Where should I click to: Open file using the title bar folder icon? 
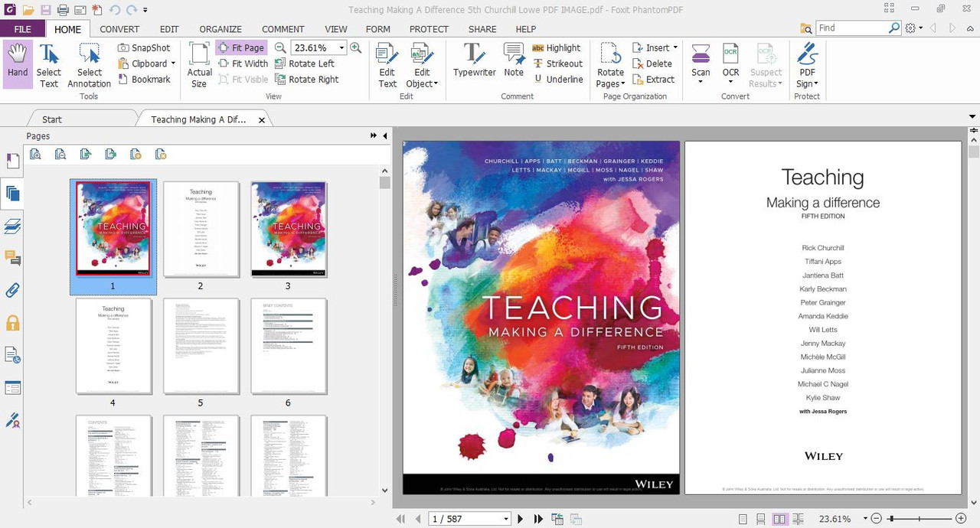[28, 10]
